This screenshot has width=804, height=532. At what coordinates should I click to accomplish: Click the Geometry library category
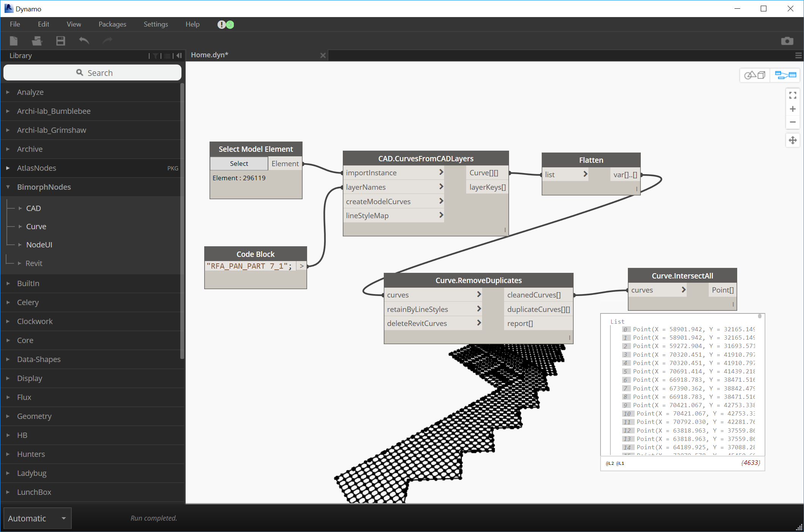coord(34,416)
